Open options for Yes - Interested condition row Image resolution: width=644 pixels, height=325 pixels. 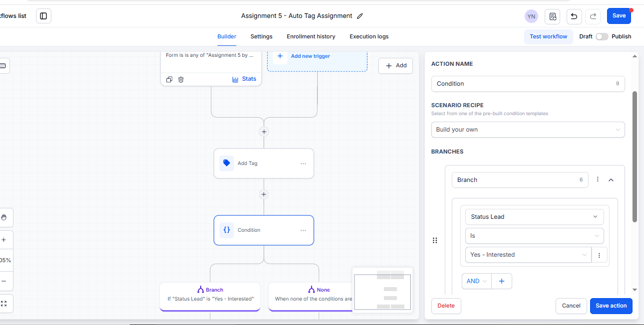click(x=599, y=255)
